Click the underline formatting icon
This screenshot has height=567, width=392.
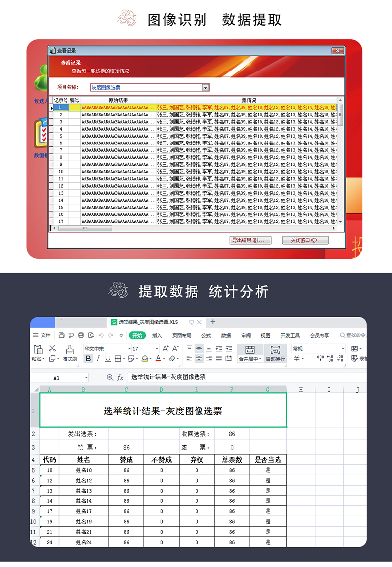click(108, 359)
